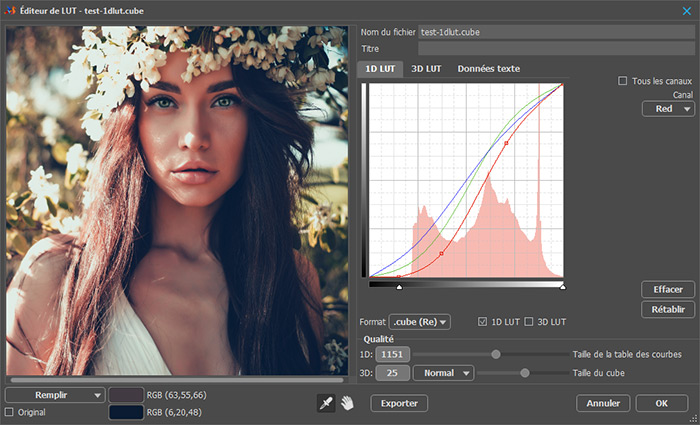This screenshot has height=425, width=700.
Task: Toggle the Original preview checkbox
Action: (x=9, y=412)
